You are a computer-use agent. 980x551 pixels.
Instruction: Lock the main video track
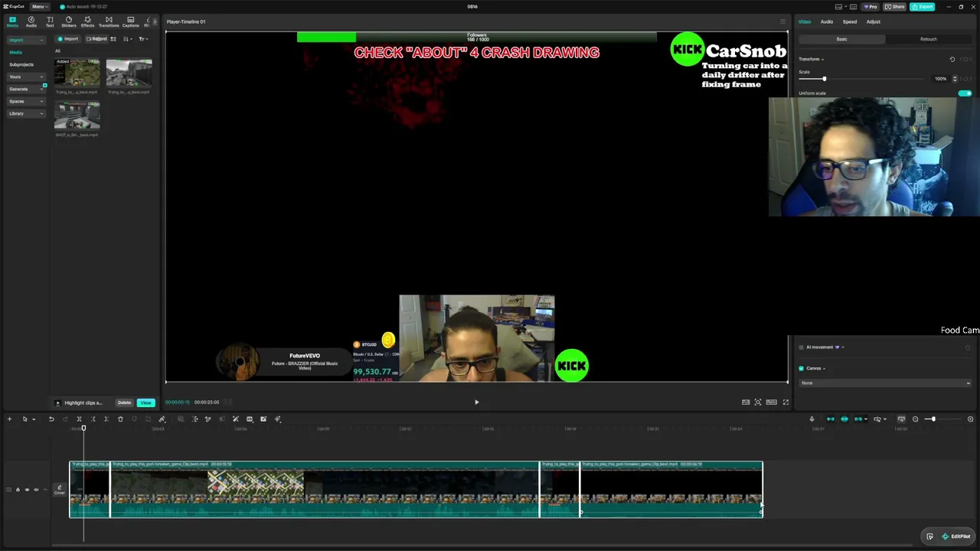coord(18,490)
